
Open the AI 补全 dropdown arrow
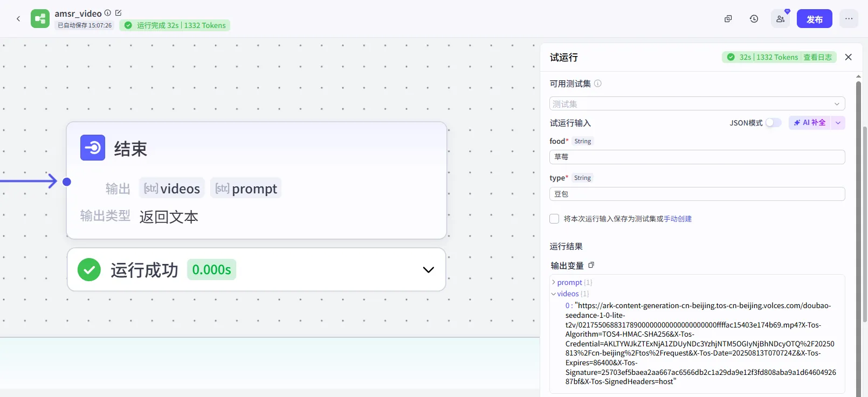coord(838,123)
